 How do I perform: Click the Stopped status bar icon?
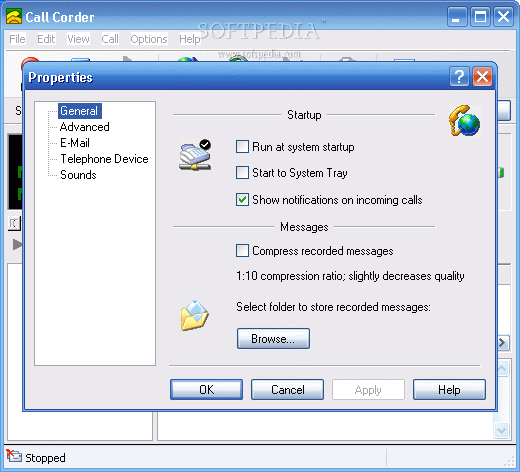(x=13, y=456)
